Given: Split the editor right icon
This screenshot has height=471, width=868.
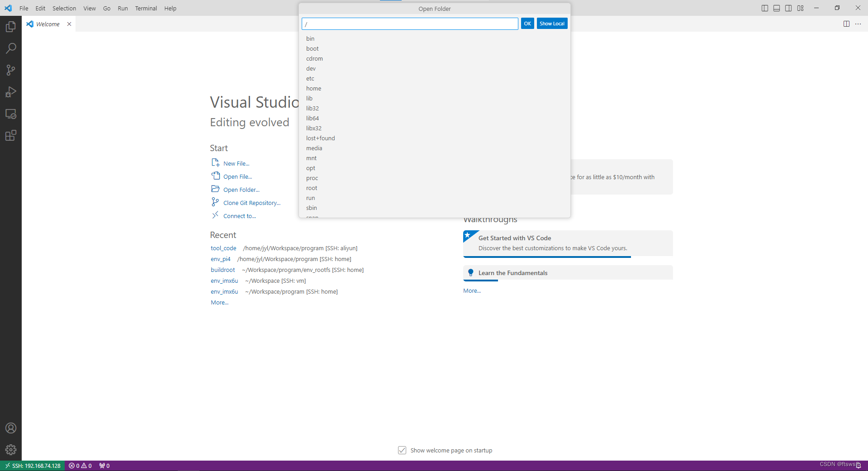Looking at the screenshot, I should coord(846,24).
